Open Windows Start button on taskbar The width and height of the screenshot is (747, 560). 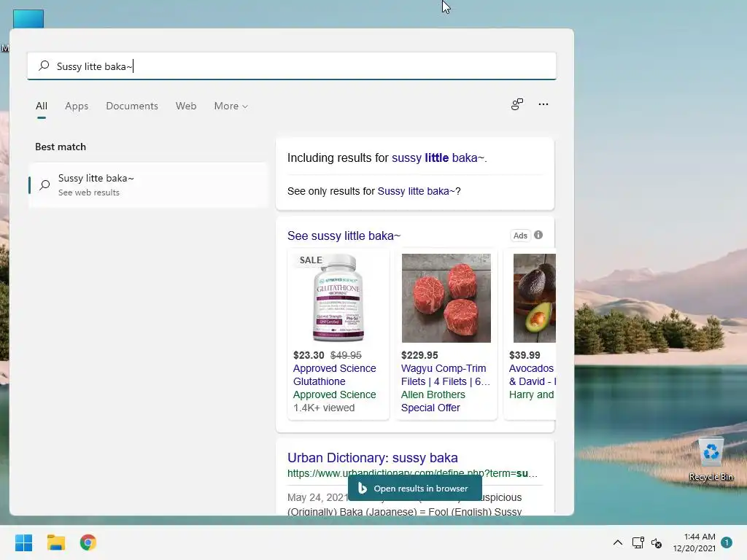point(23,542)
